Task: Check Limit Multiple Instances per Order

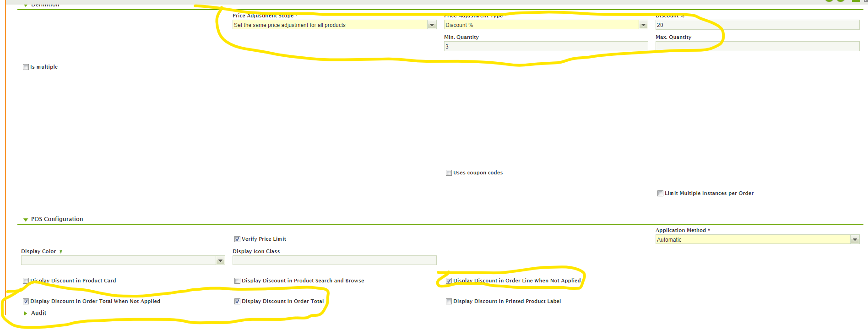Action: pyautogui.click(x=660, y=194)
